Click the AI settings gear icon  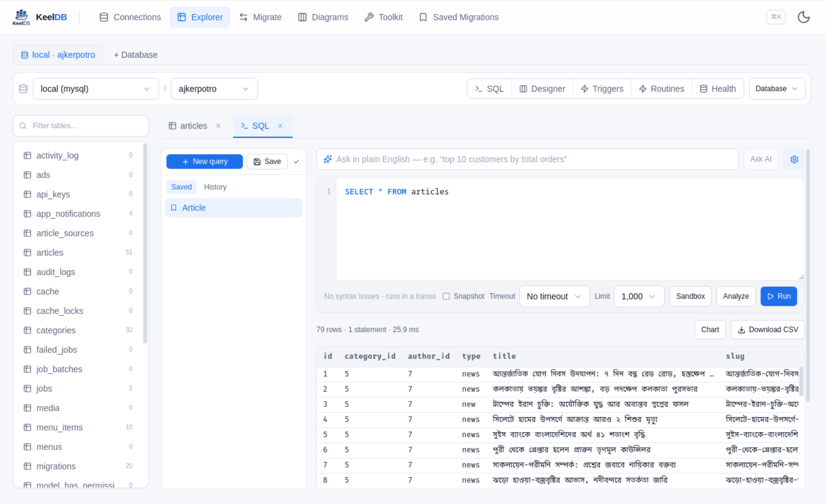[x=794, y=159]
